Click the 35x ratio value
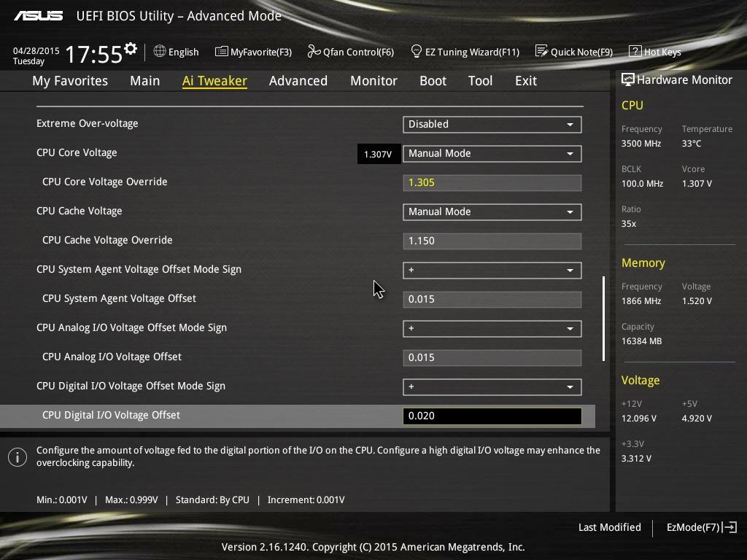Viewport: 747px width, 560px height. pyautogui.click(x=628, y=224)
